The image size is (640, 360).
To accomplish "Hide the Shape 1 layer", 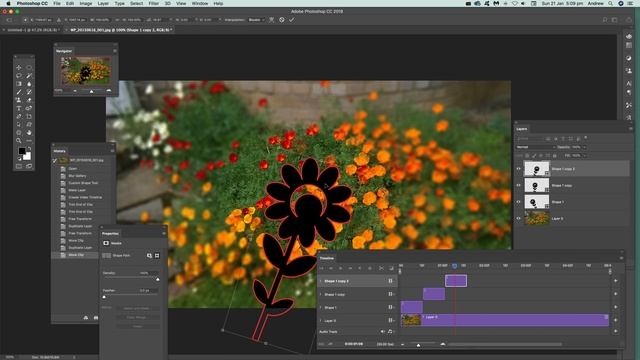I will (x=519, y=202).
